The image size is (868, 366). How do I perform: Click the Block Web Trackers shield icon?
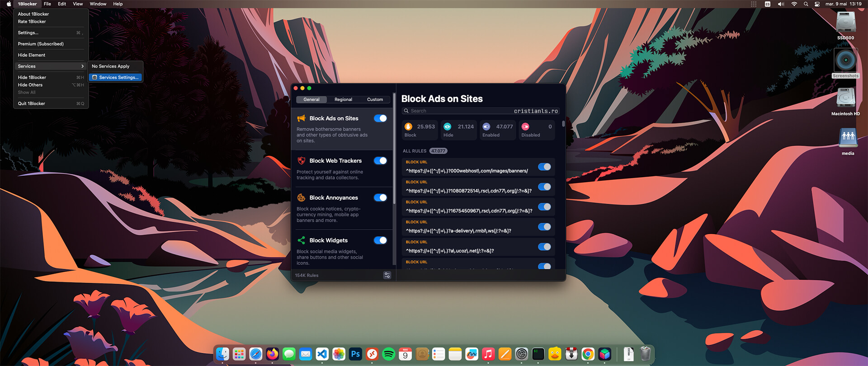(301, 161)
